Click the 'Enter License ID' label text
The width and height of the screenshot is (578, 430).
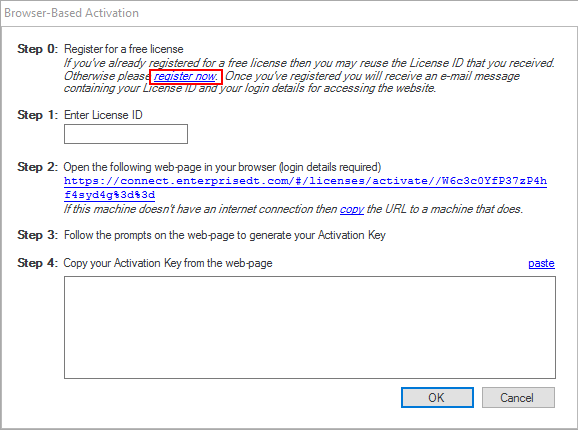(x=103, y=115)
